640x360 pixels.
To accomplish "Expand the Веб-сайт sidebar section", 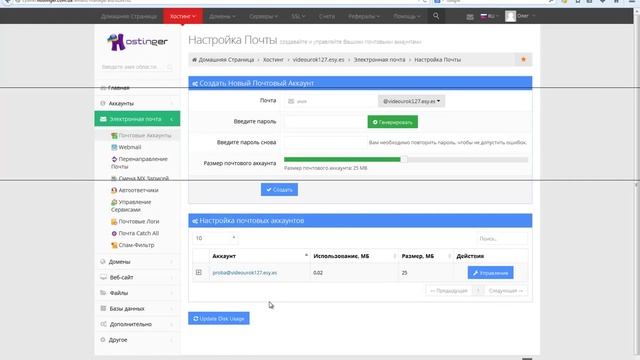I will click(137, 277).
